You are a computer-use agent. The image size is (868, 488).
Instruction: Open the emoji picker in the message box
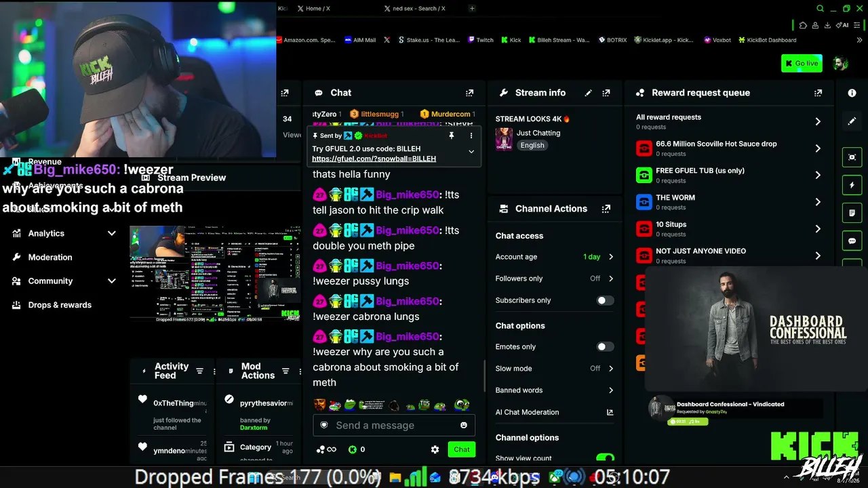click(464, 425)
